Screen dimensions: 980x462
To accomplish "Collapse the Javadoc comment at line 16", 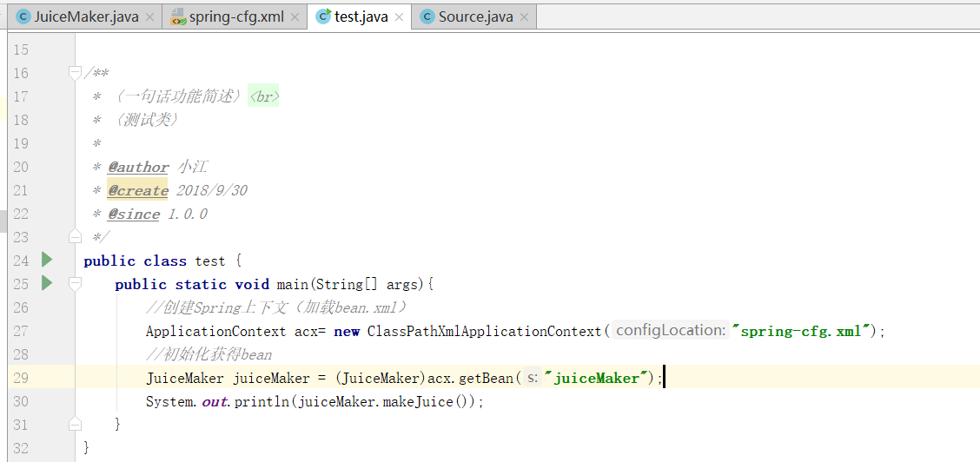I will click(75, 73).
